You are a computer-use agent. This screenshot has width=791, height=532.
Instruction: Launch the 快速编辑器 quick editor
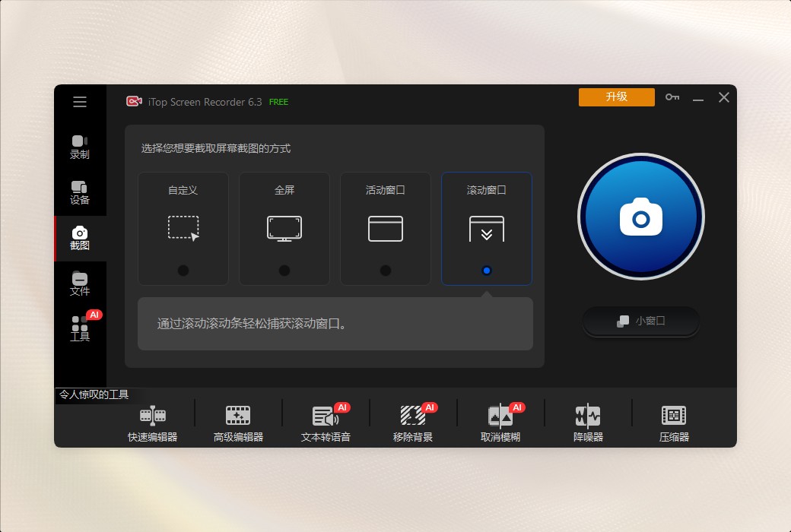click(152, 422)
